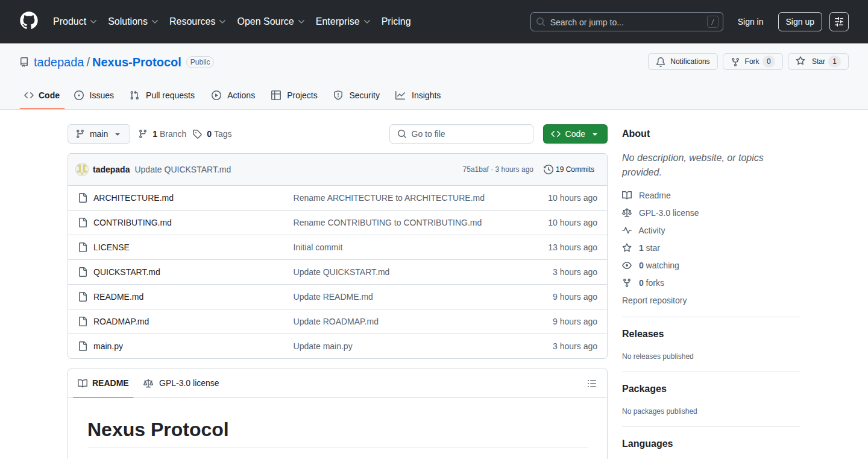Viewport: 868px width, 459px height.
Task: Click the Sign in link
Action: pyautogui.click(x=750, y=22)
